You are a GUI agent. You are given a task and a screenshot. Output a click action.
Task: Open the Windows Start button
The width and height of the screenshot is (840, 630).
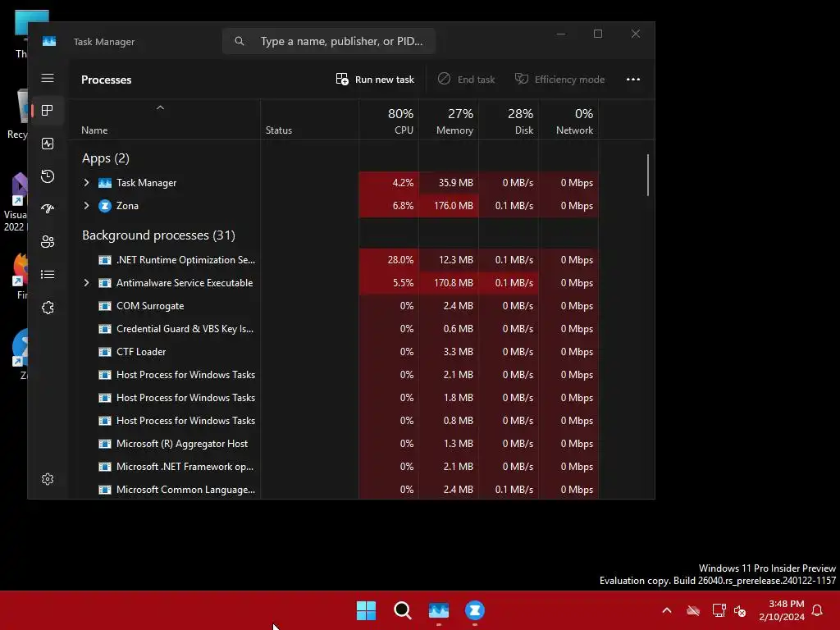[367, 610]
